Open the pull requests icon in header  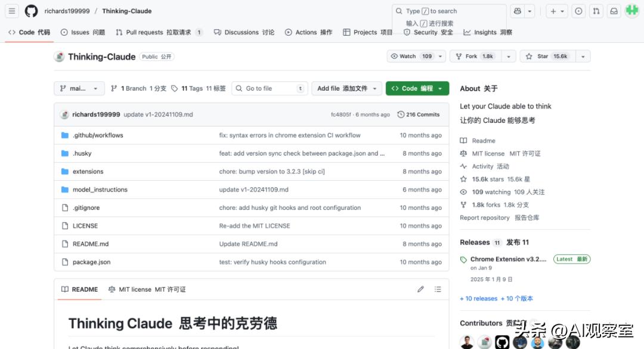[x=596, y=11]
